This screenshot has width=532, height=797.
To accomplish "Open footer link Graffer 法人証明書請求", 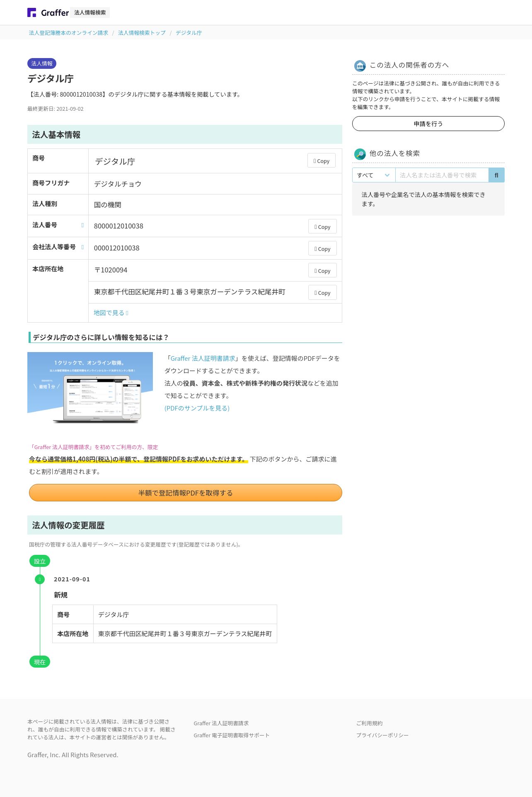I will [x=221, y=723].
